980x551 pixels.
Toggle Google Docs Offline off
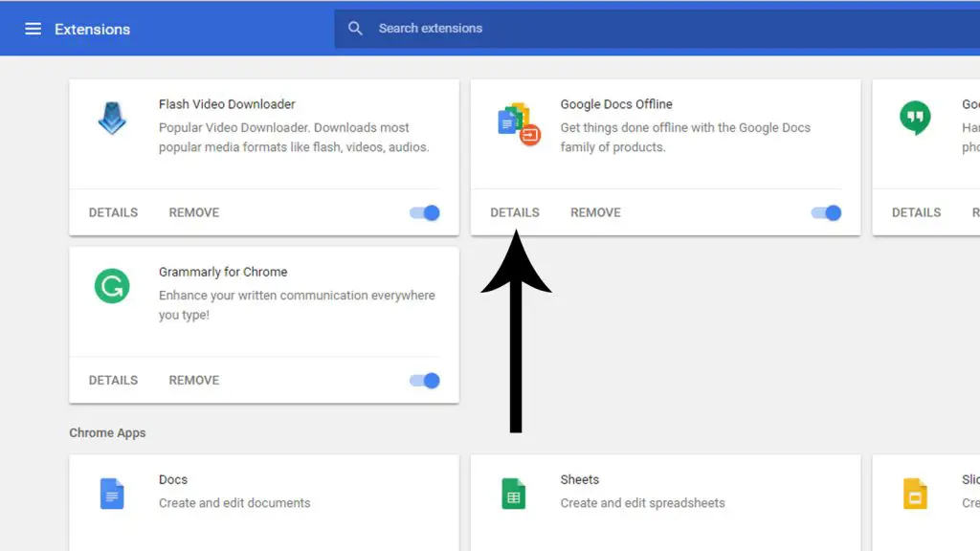(x=826, y=212)
